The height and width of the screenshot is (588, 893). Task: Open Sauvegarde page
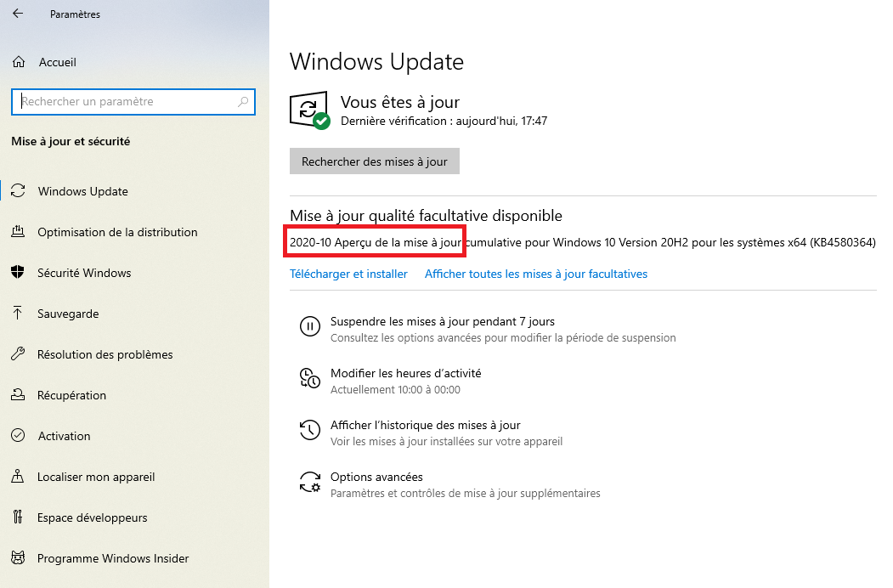pos(68,314)
